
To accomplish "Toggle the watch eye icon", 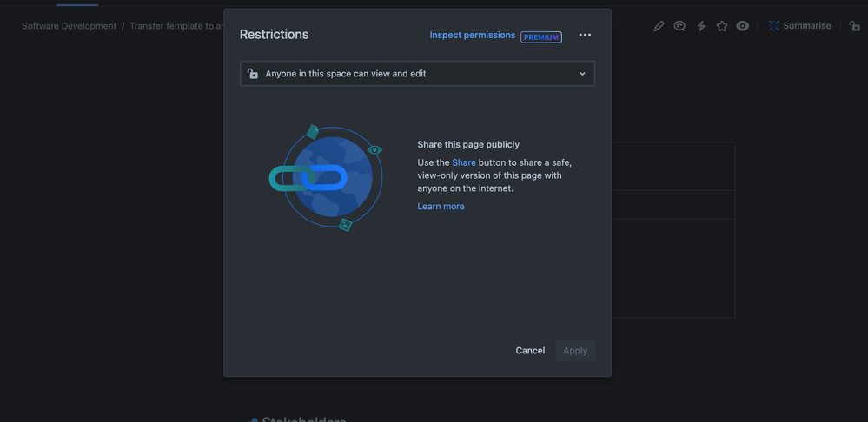I will (742, 26).
